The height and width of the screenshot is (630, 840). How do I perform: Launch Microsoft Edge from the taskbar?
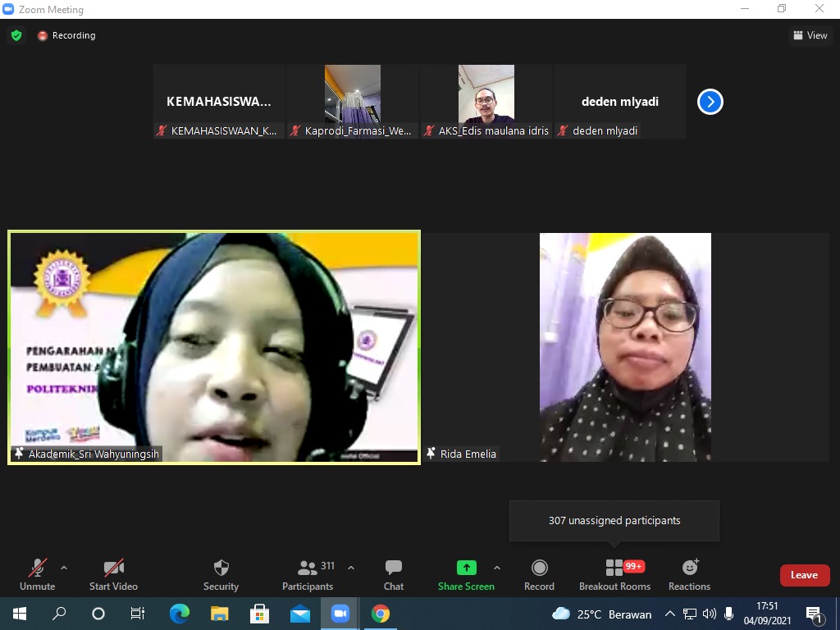point(179,614)
